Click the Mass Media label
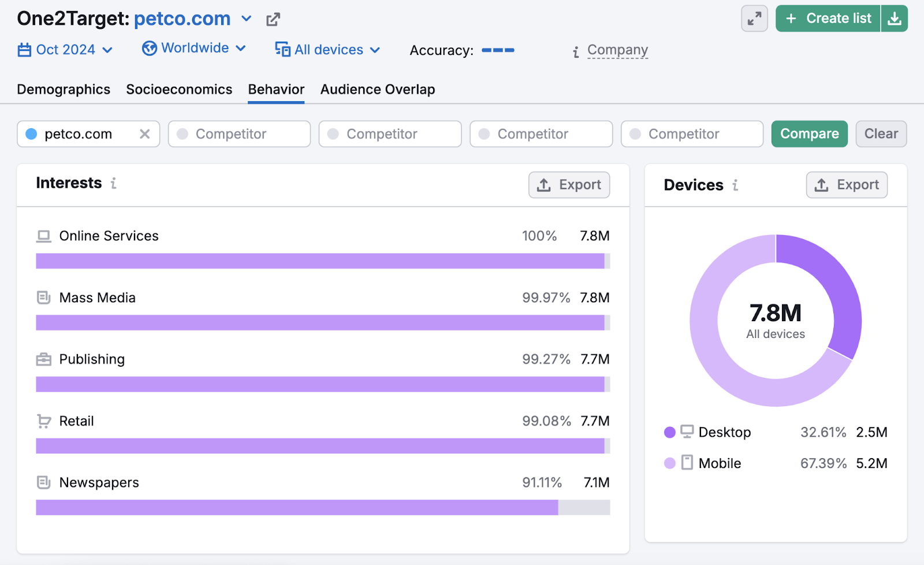The image size is (924, 565). click(x=97, y=298)
